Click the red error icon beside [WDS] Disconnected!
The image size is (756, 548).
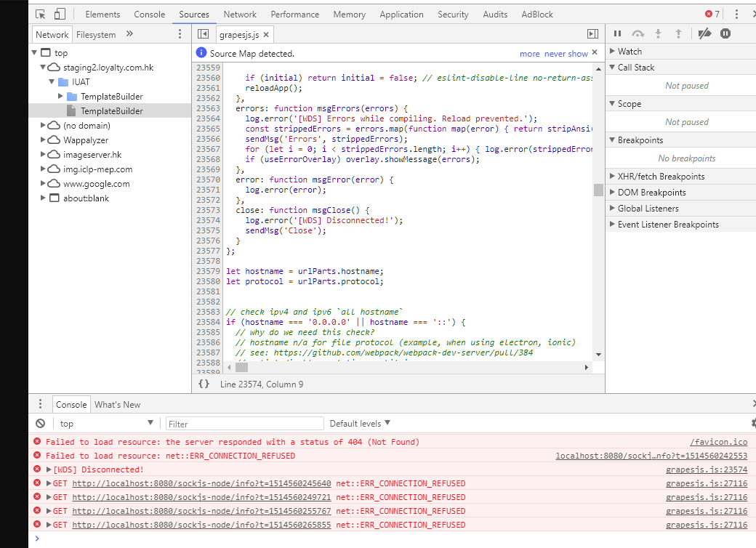pos(37,469)
